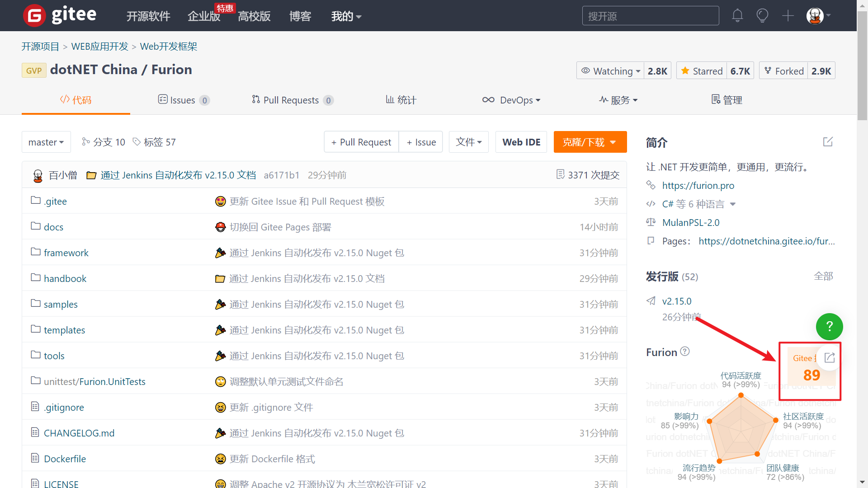
Task: Click the Dockerfile file icon
Action: (x=35, y=458)
